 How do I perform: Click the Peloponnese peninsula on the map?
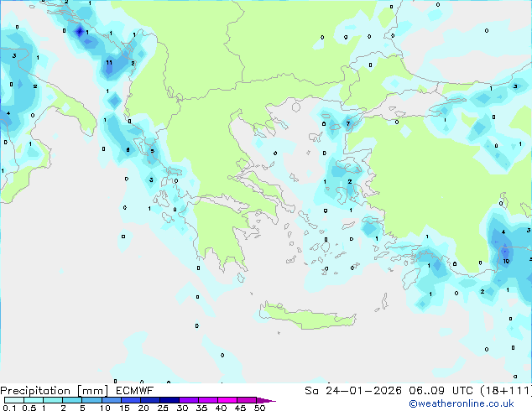(x=221, y=232)
